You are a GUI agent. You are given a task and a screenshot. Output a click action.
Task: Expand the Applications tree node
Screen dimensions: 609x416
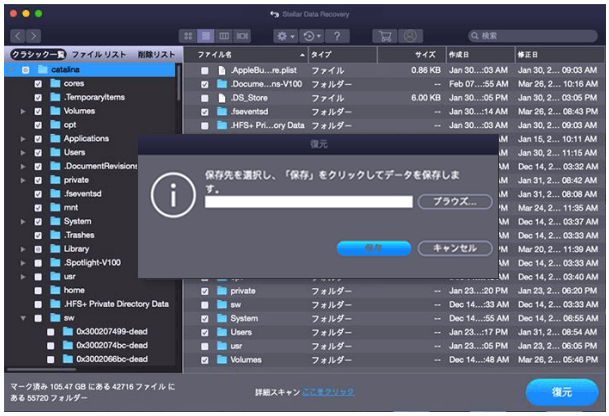click(x=23, y=139)
